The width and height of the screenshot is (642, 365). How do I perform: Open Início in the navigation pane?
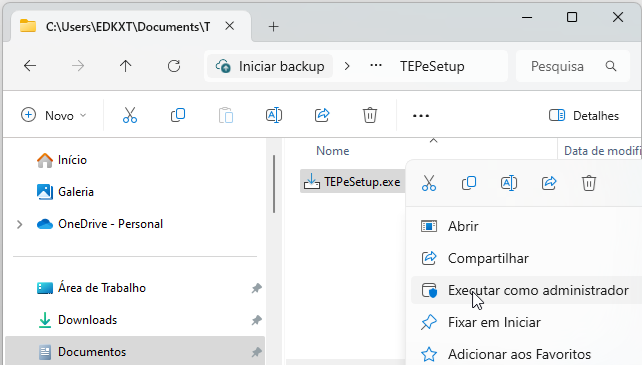coord(72,160)
